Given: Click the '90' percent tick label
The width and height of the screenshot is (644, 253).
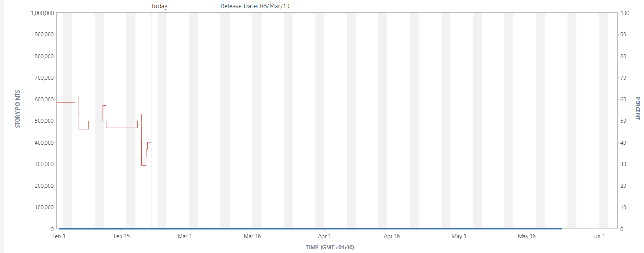Looking at the screenshot, I should pyautogui.click(x=623, y=35).
